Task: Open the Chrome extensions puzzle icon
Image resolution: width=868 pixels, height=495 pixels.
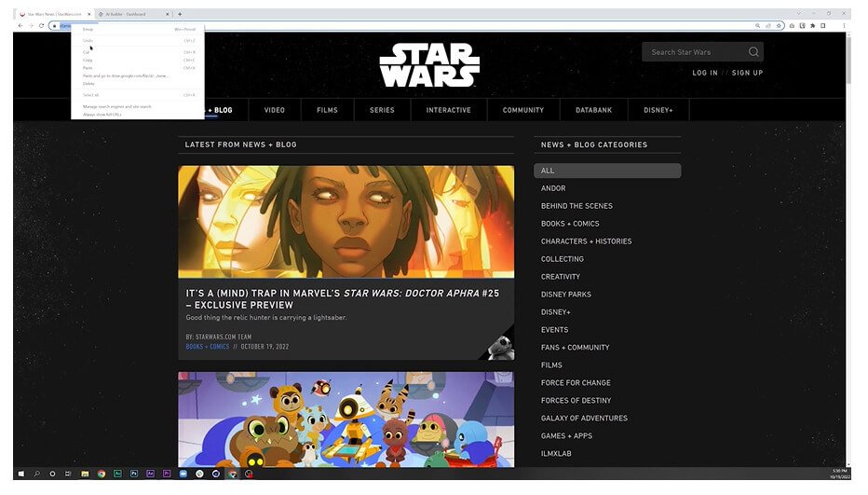Action: (812, 25)
